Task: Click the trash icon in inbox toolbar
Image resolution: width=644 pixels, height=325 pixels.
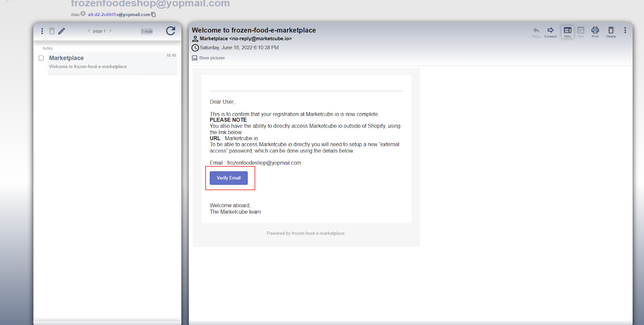Action: (52, 31)
